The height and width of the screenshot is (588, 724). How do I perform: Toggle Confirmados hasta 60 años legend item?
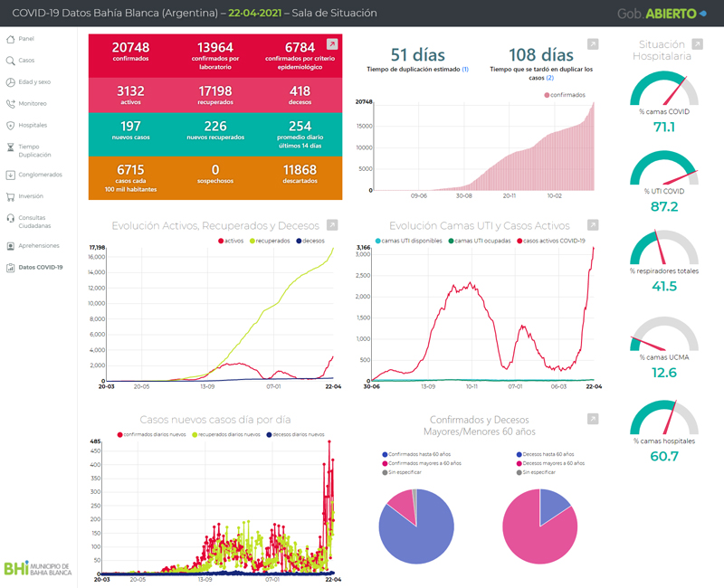[416, 455]
